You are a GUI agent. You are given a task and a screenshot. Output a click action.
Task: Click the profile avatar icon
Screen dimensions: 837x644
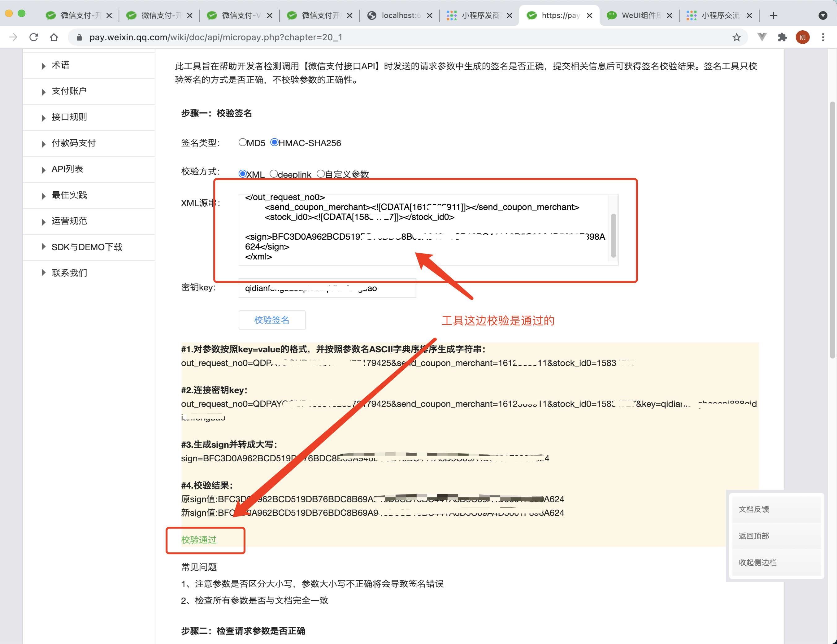(803, 37)
